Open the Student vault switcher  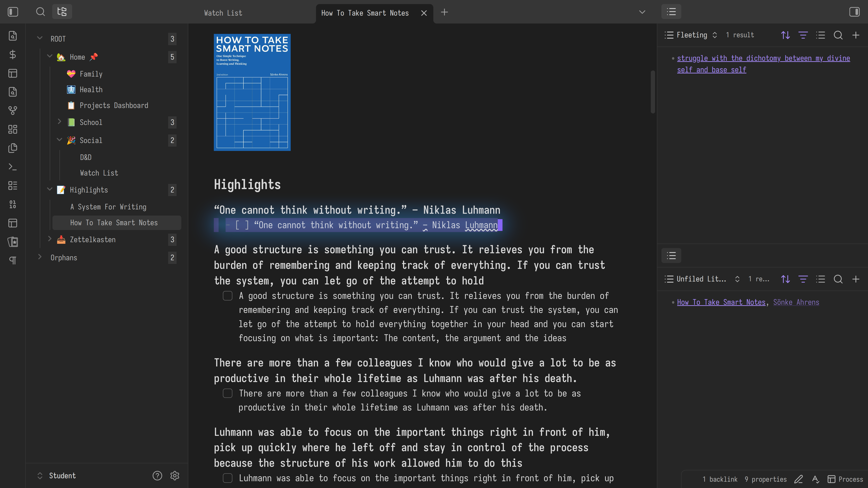pyautogui.click(x=57, y=476)
